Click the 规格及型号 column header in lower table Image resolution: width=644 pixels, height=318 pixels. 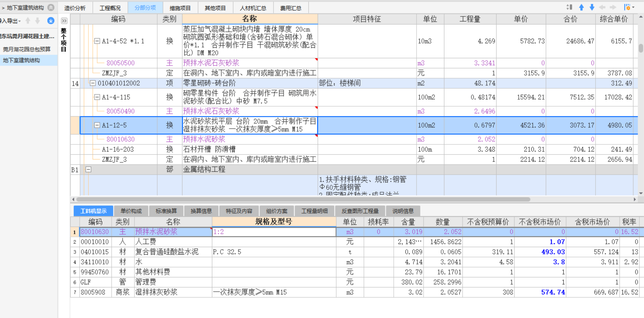[274, 222]
